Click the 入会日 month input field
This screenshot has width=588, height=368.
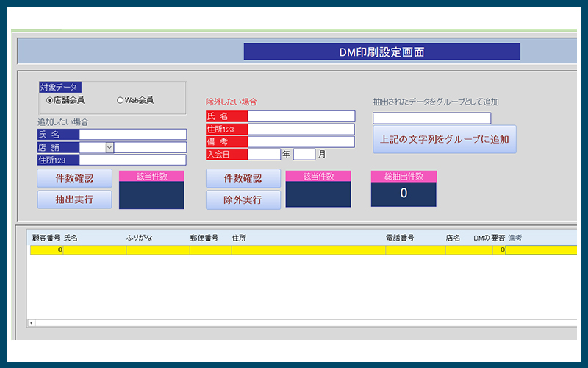click(304, 155)
